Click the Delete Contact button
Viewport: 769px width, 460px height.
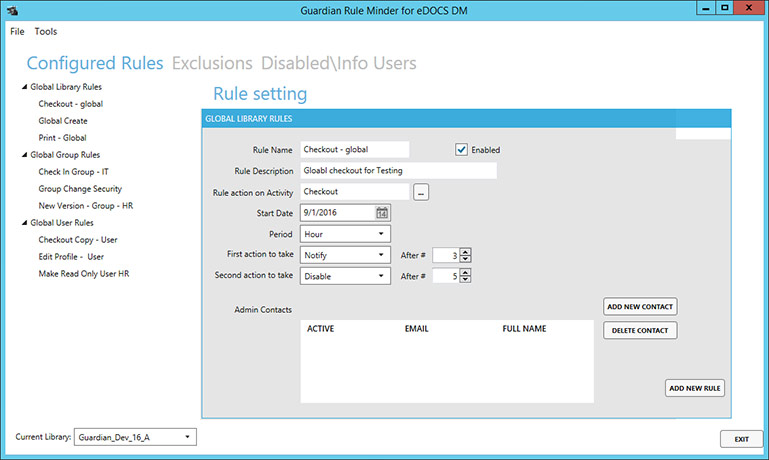[x=640, y=331]
